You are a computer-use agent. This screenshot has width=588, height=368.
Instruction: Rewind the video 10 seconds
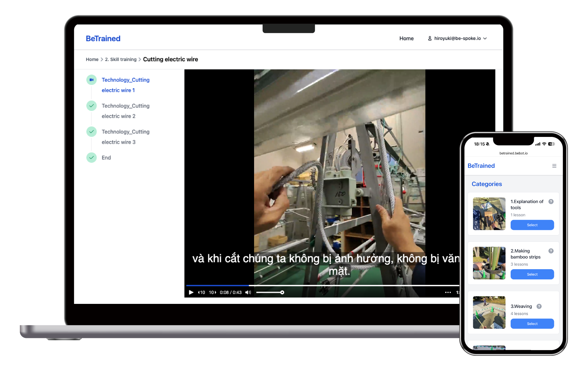coord(201,292)
